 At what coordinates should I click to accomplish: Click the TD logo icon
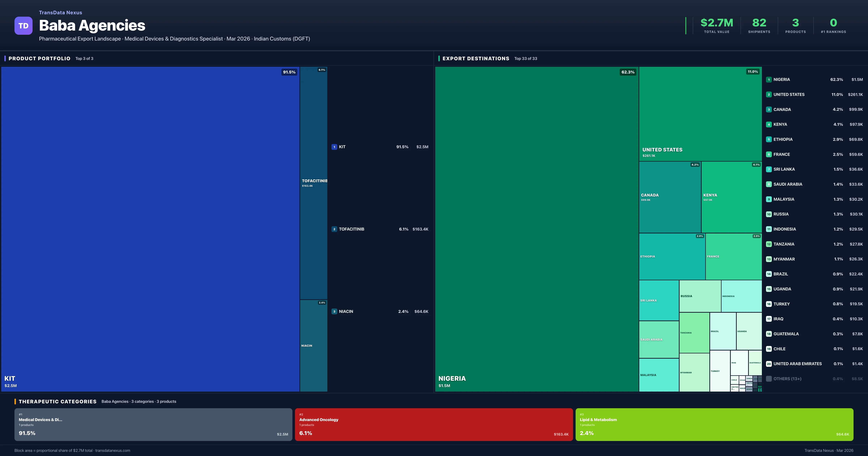pyautogui.click(x=23, y=26)
